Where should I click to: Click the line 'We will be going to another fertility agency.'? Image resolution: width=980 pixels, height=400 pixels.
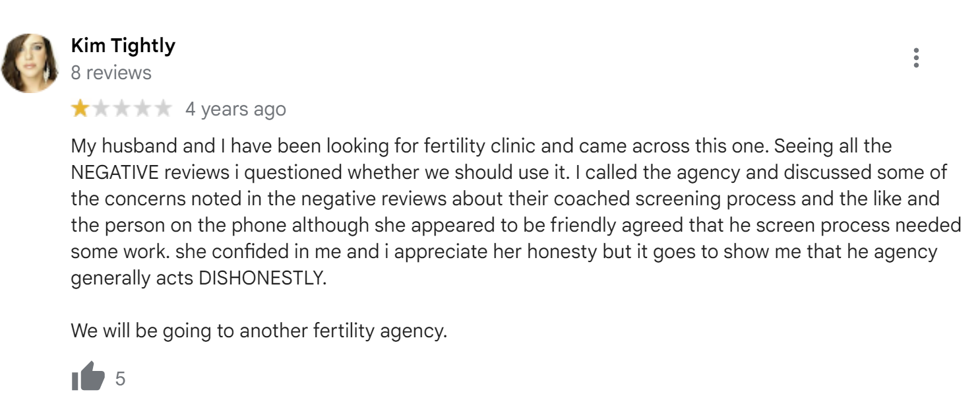[259, 331]
